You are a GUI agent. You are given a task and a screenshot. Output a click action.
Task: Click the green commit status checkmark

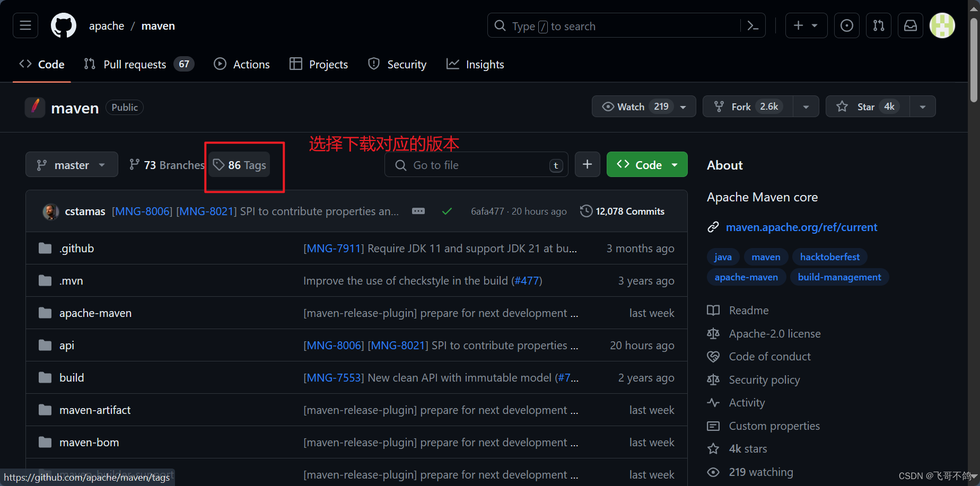[x=447, y=211]
